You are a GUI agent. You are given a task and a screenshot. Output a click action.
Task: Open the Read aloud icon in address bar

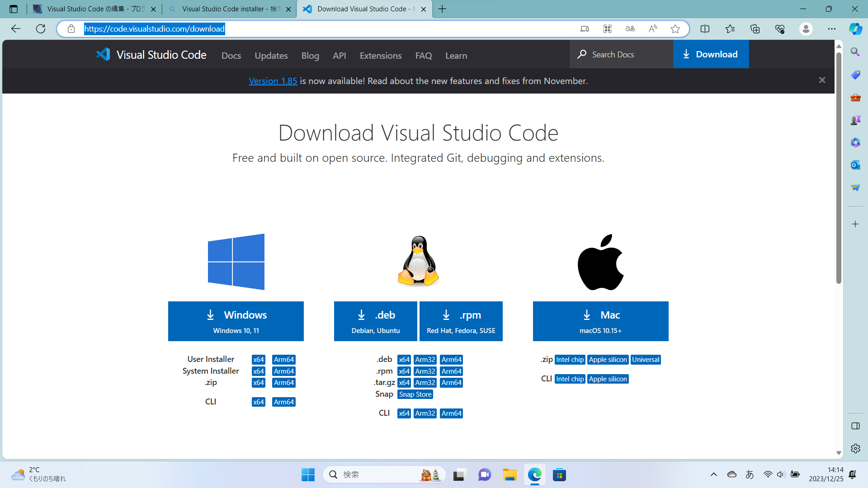point(652,29)
